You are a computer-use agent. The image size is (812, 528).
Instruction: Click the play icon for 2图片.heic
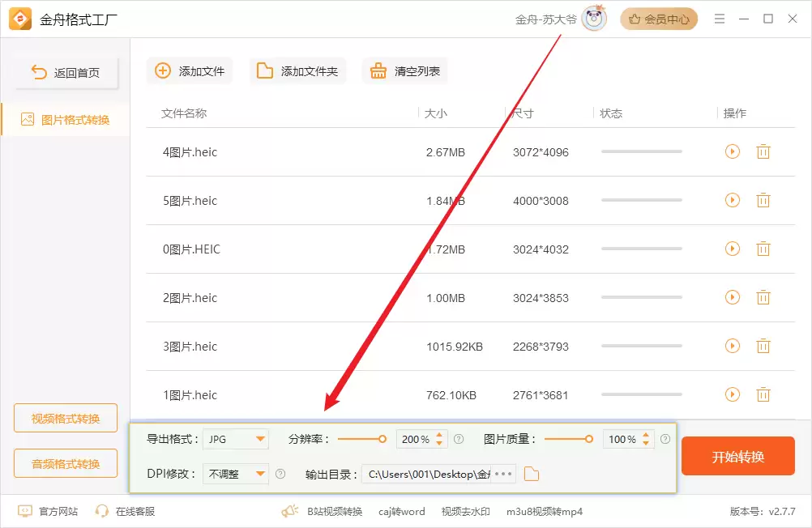pos(733,297)
